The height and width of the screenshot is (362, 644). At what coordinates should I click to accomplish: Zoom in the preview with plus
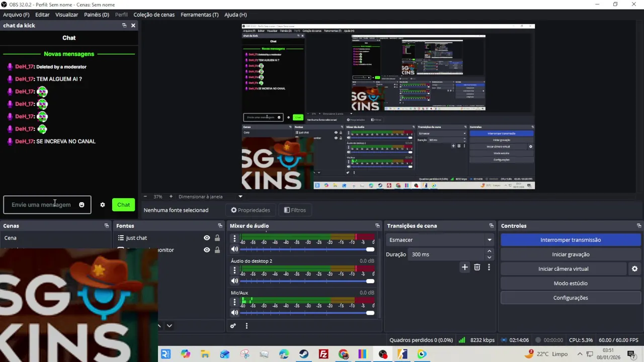pyautogui.click(x=171, y=197)
